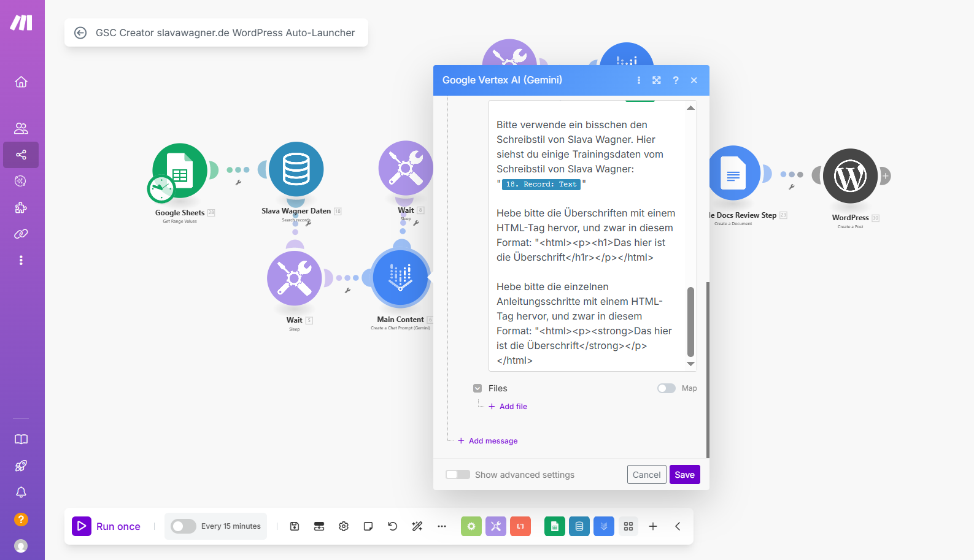
Task: Open the purple Tools icon in toolbar
Action: (496, 526)
